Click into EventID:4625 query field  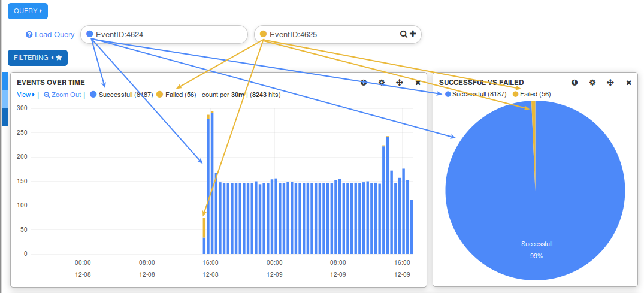coord(329,35)
